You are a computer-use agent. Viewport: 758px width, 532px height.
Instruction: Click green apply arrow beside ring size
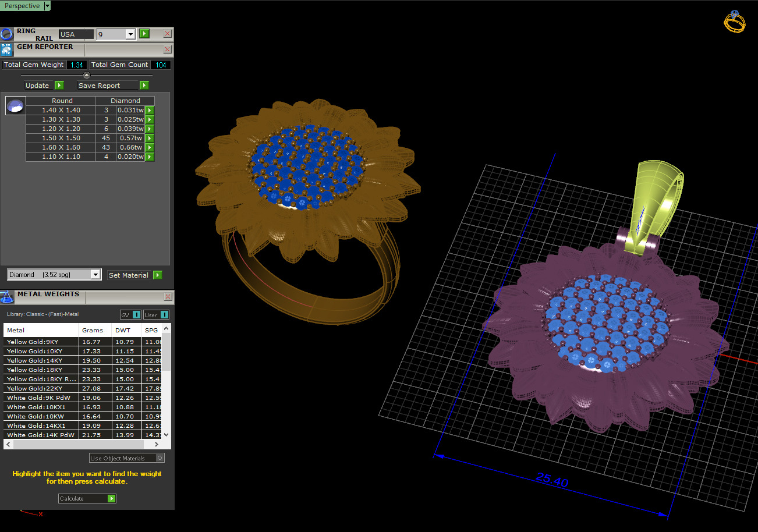(144, 34)
